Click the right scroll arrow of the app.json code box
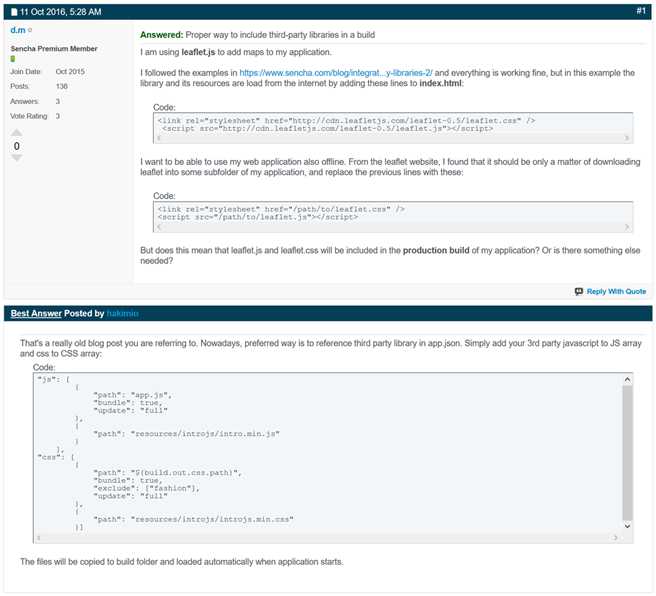This screenshot has width=656, height=596. pos(615,538)
